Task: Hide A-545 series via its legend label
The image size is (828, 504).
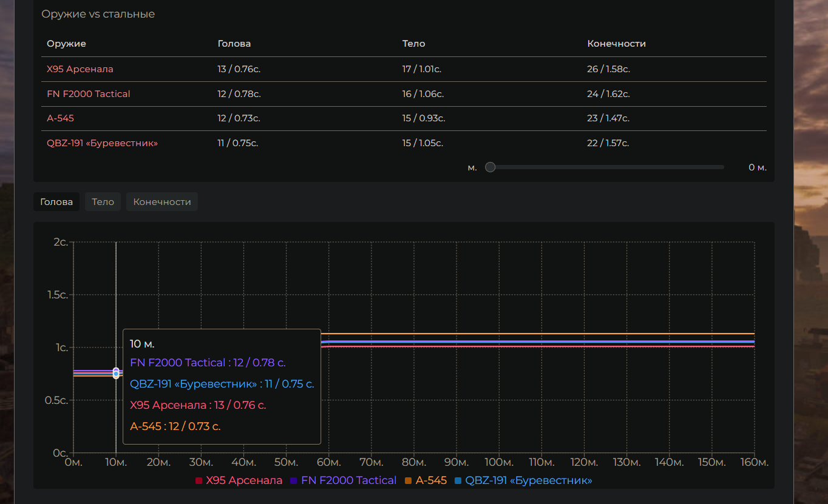Action: [431, 480]
